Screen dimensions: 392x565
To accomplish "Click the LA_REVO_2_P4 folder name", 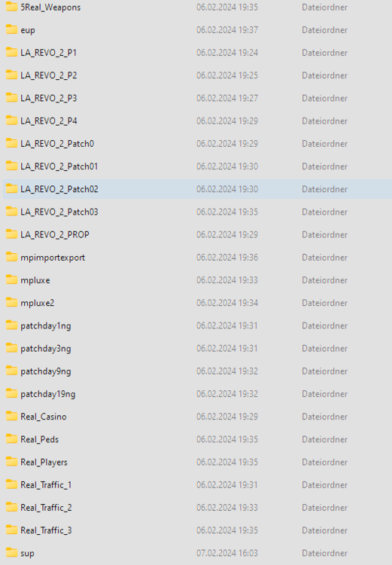I will click(x=49, y=121).
